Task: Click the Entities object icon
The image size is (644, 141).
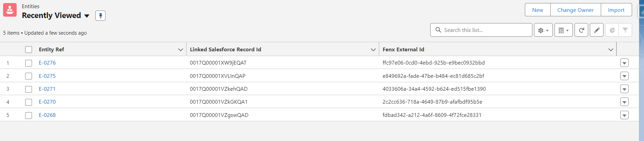Action: coord(10,10)
